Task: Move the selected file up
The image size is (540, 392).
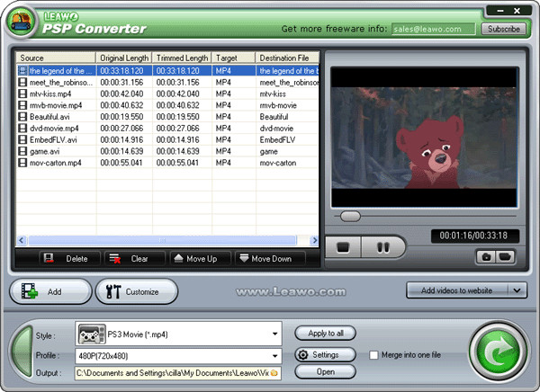Action: [x=200, y=258]
